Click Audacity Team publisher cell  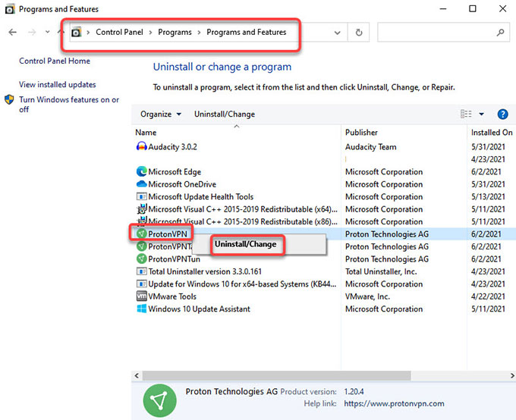click(x=371, y=146)
